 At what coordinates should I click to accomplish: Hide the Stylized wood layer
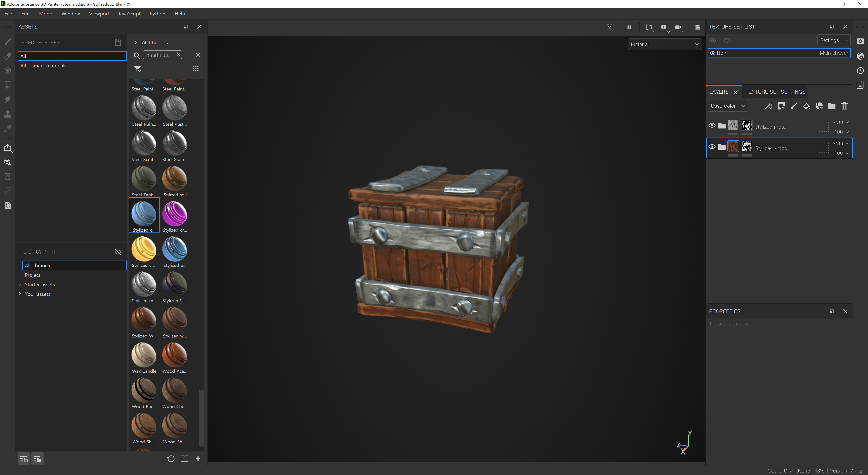click(712, 147)
